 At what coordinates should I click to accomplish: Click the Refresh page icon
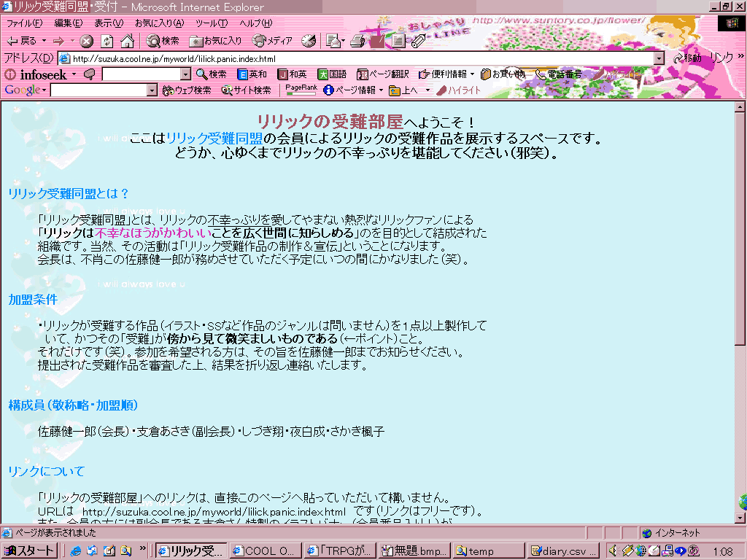point(107,41)
